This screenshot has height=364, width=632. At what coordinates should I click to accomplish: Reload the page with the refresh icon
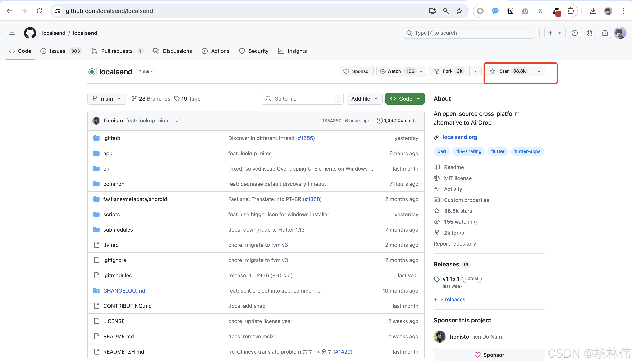coord(39,11)
